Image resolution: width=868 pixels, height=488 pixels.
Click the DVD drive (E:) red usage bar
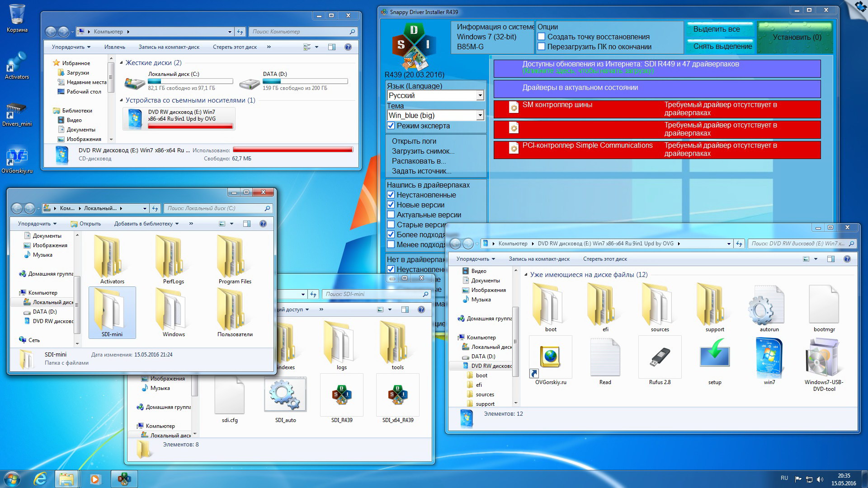190,126
